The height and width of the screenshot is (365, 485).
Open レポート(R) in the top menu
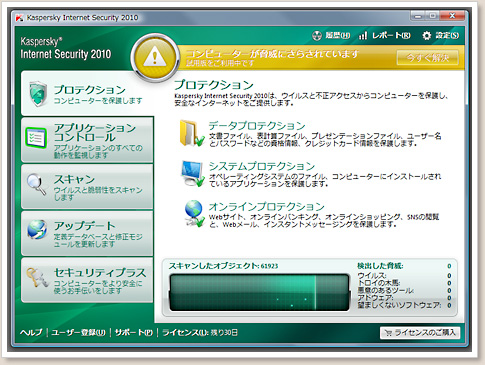pos(391,35)
